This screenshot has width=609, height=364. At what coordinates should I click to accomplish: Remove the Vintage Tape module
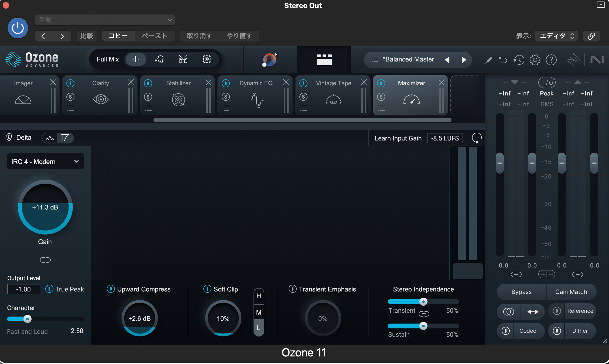point(364,82)
